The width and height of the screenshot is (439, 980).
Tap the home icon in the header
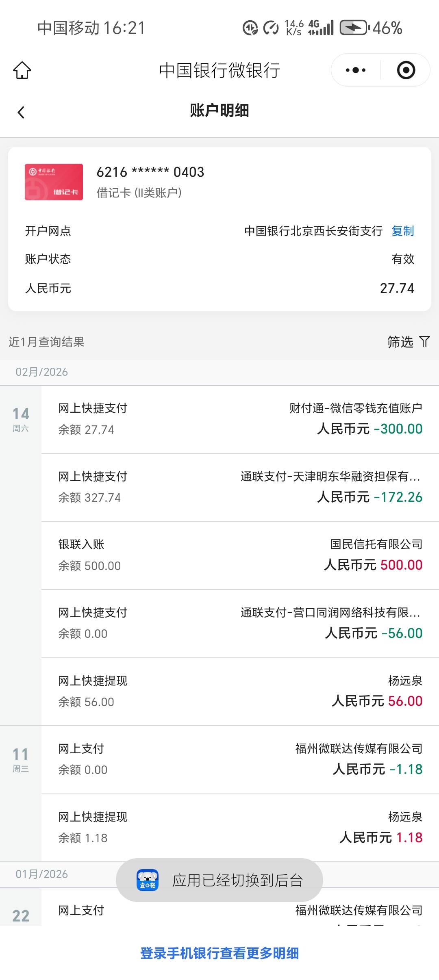pos(22,70)
